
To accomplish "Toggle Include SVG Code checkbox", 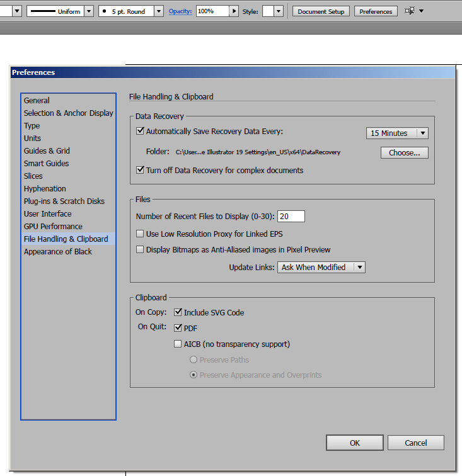I will (178, 312).
